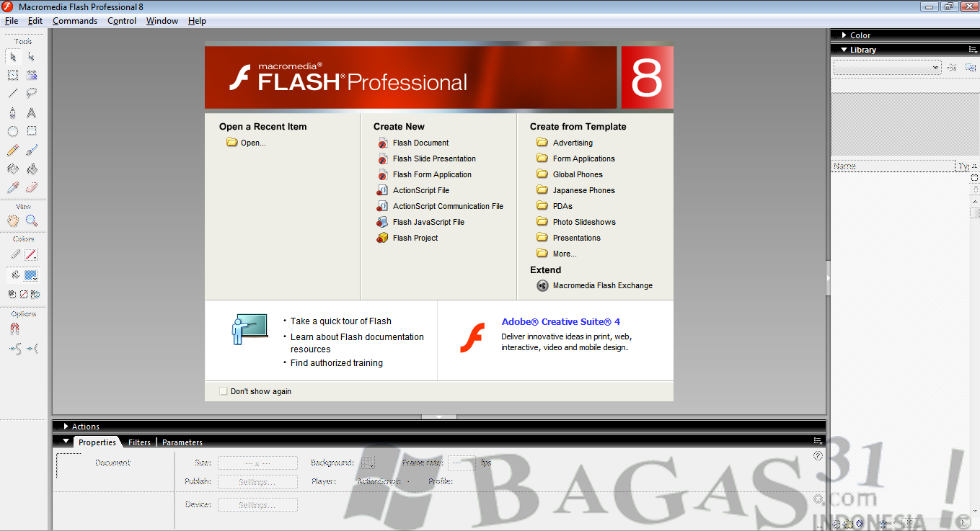
Task: Open Macromedia Flash Exchange link
Action: (603, 285)
